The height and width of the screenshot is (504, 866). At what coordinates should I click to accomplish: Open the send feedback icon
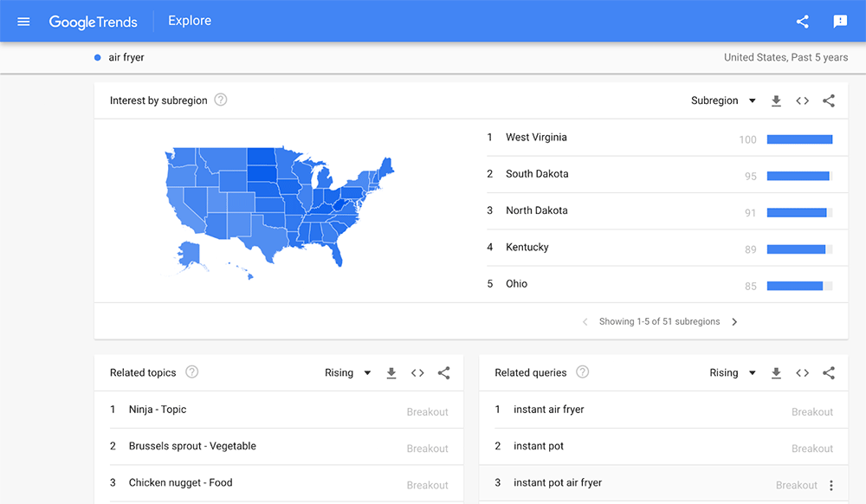click(840, 22)
